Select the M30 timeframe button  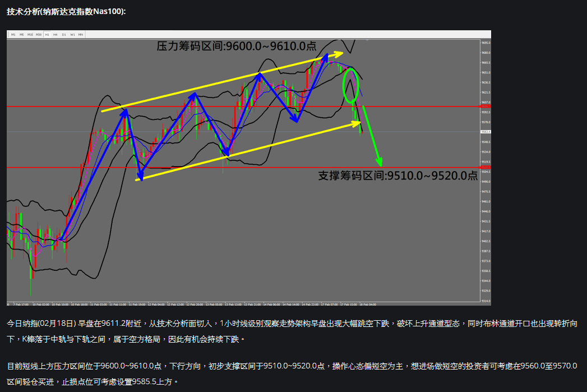pos(39,34)
